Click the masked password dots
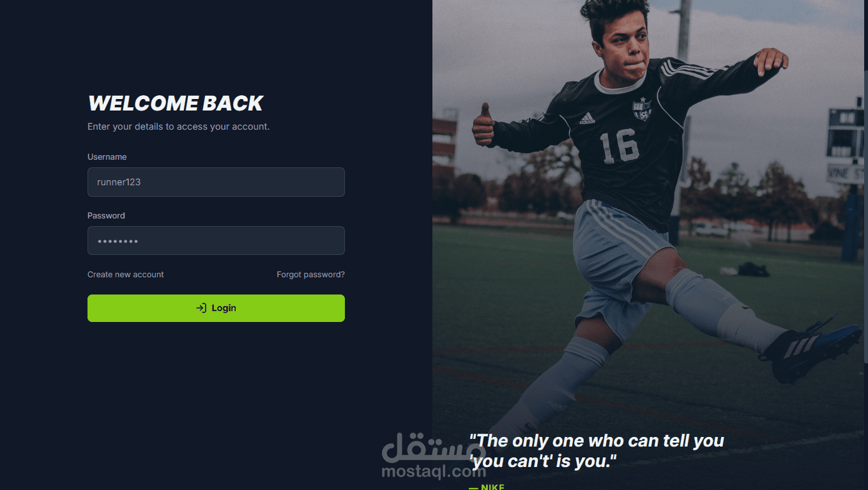 tap(118, 241)
